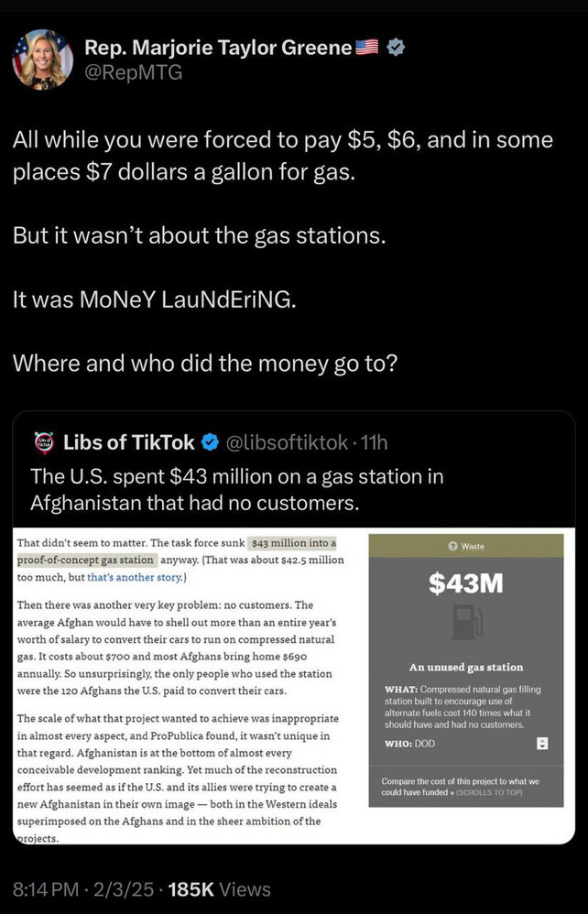Click the gray verified badge beside Greene's name
588x914 pixels.
pyautogui.click(x=397, y=48)
